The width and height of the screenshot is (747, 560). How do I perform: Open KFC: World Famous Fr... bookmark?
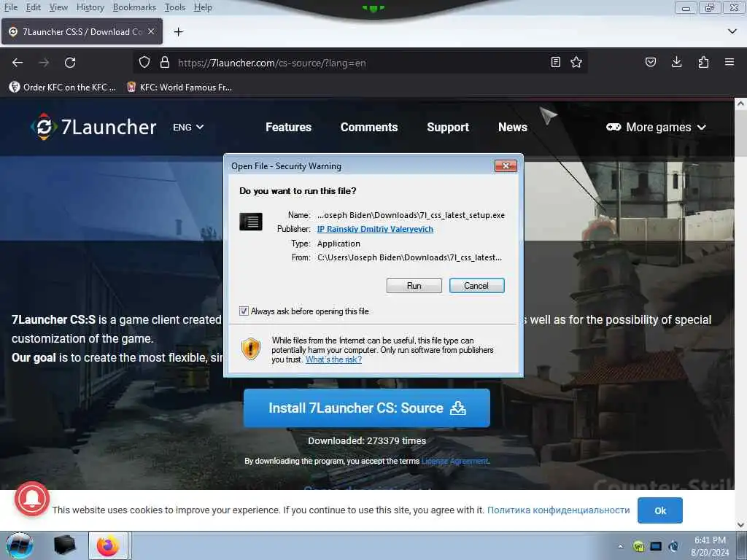click(179, 87)
